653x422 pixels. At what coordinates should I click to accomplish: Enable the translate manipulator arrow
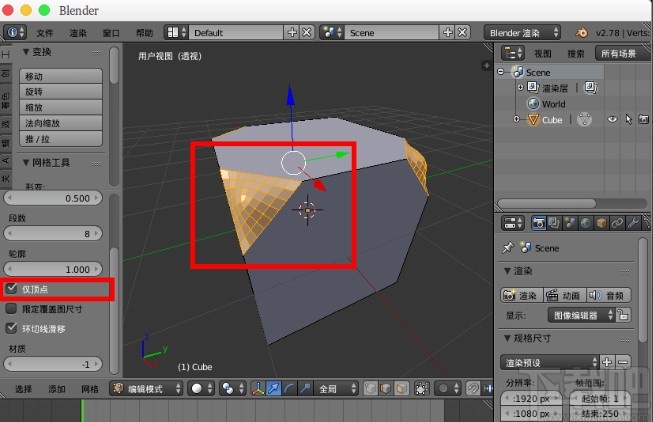click(274, 389)
